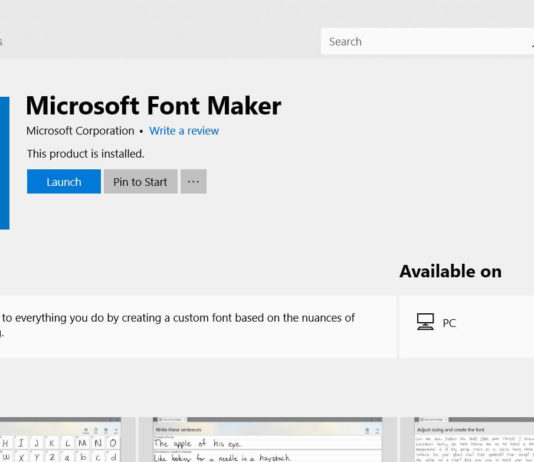Select the Available on heading
534x462 pixels.
pos(450,271)
